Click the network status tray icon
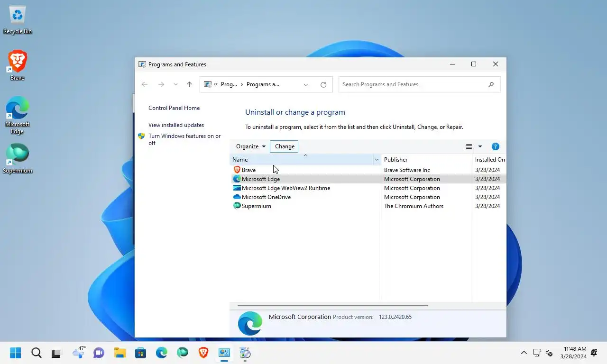 point(537,353)
